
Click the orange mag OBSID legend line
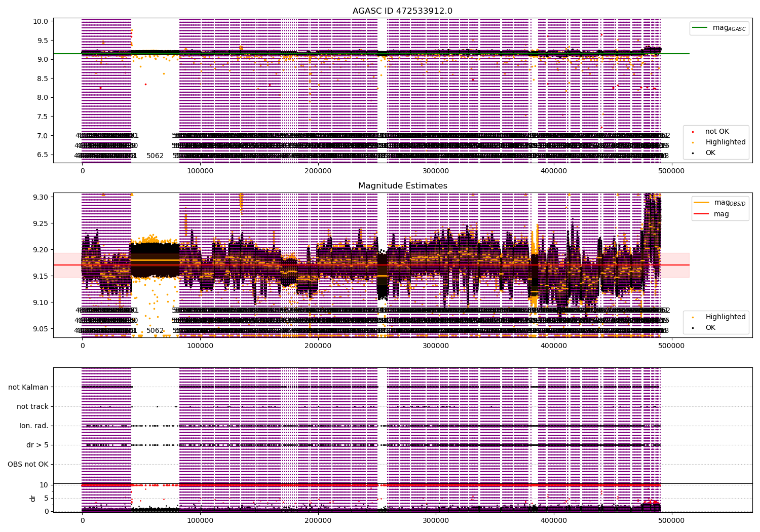tap(702, 203)
